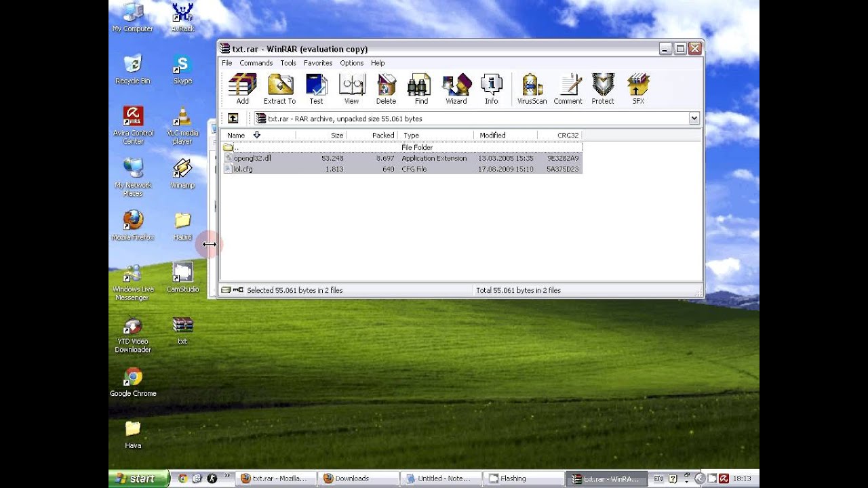Select the Recycle Bin desktop icon
The image size is (868, 488).
[x=133, y=70]
